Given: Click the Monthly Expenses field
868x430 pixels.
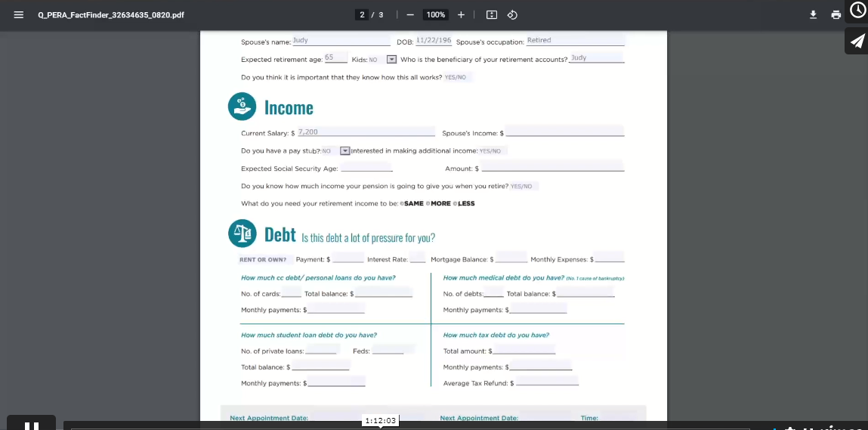Looking at the screenshot, I should [x=610, y=258].
